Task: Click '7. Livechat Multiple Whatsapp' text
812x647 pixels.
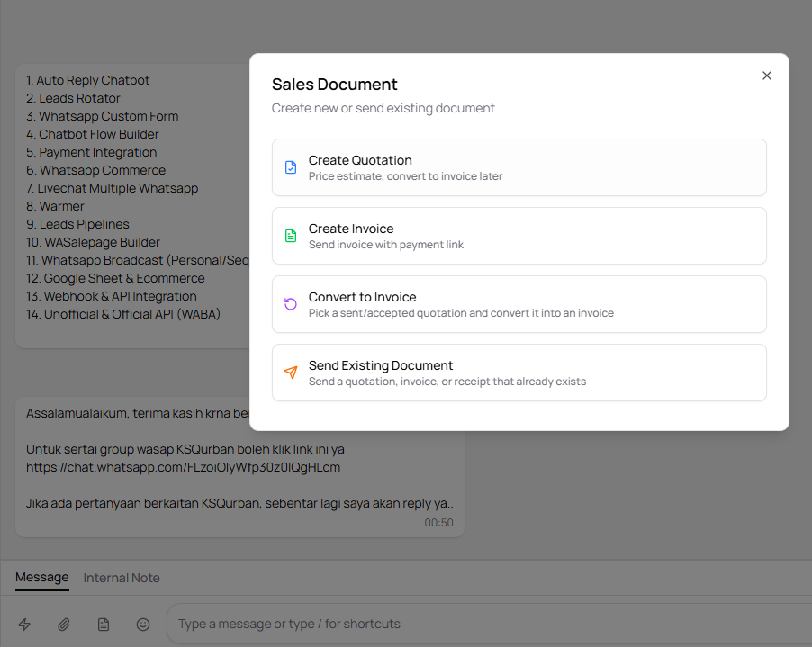Action: 112,188
